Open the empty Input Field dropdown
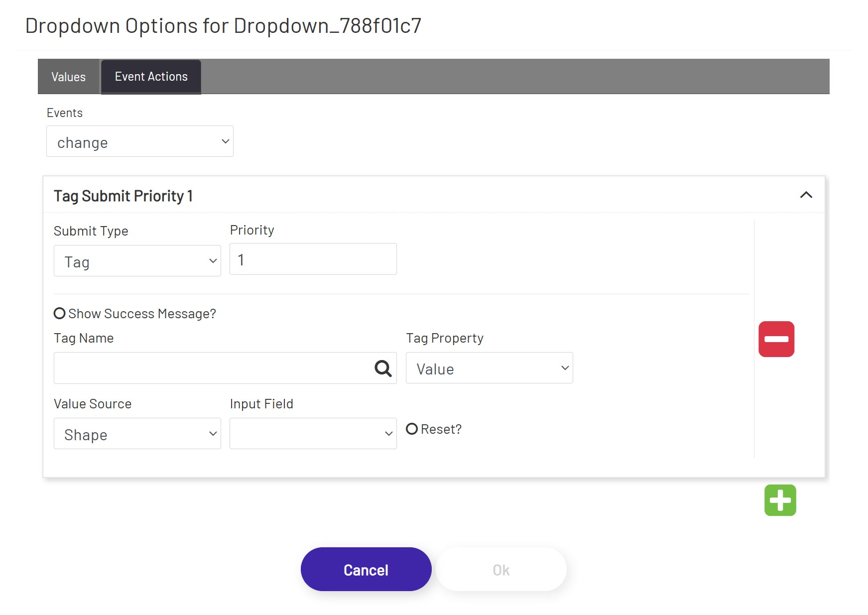Viewport: 868px width, 615px height. 313,434
